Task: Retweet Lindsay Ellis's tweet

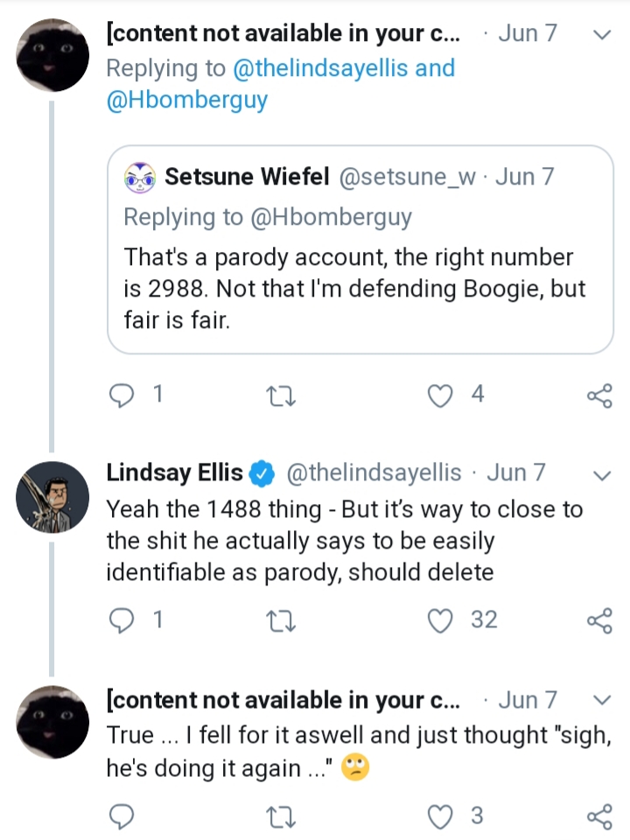Action: click(x=281, y=622)
